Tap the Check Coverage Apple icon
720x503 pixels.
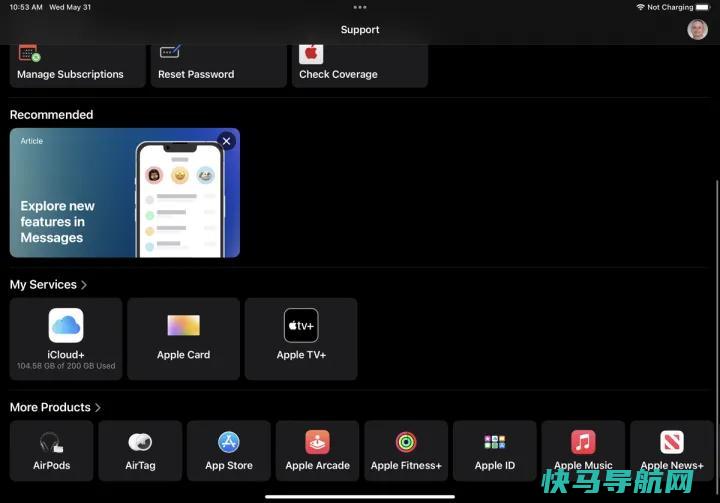pyautogui.click(x=311, y=54)
